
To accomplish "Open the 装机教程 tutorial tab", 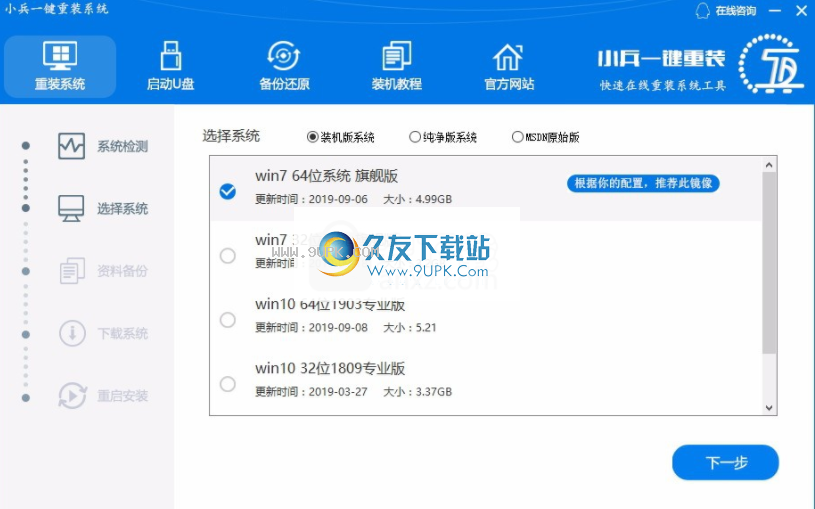I will [396, 66].
